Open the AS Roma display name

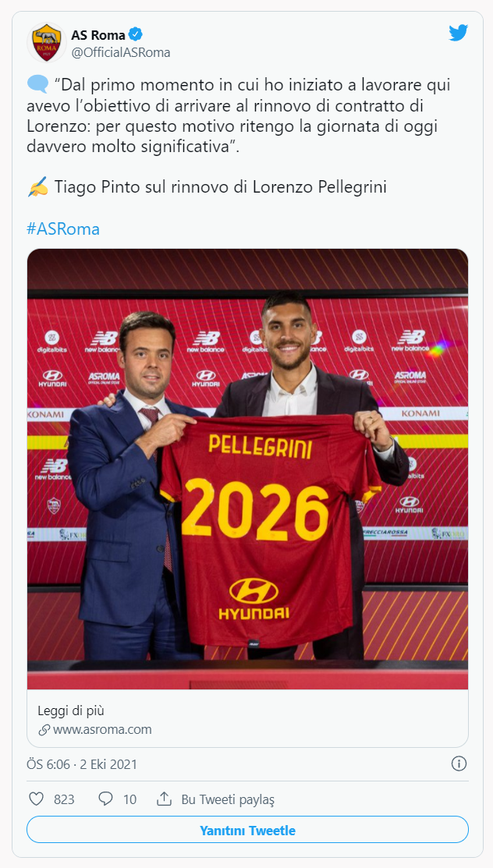[x=98, y=34]
